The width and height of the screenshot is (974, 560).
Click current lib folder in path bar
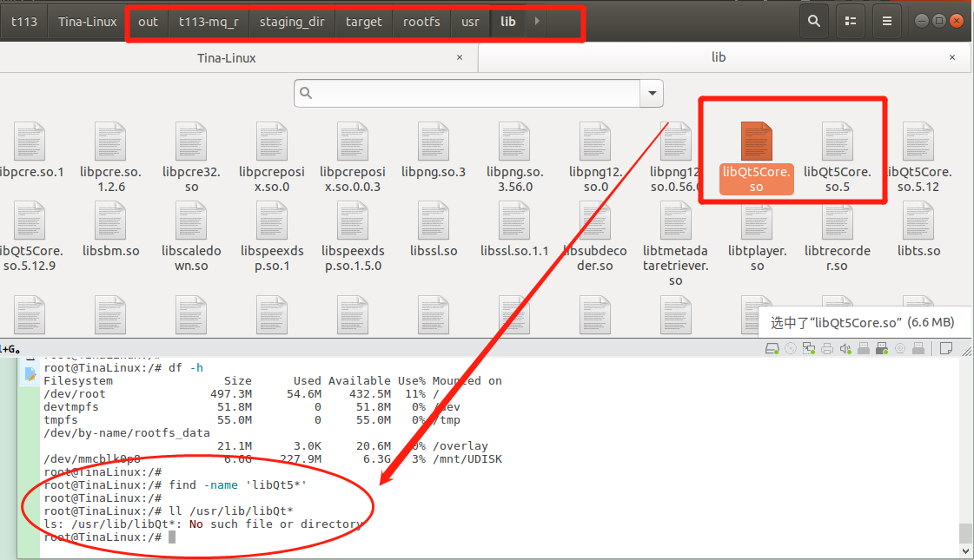[508, 21]
